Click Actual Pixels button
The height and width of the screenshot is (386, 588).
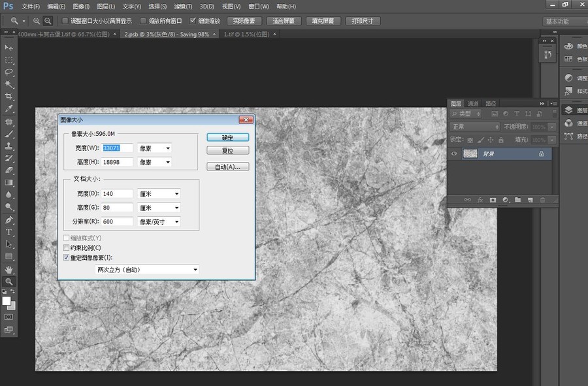[x=244, y=21]
